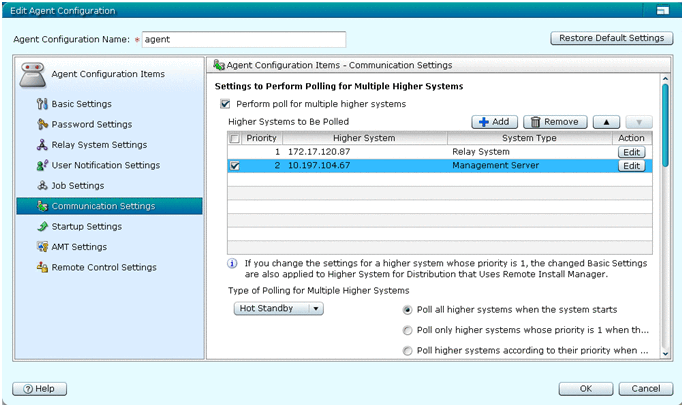Click the AMT Settings icon
Image resolution: width=685 pixels, height=409 pixels.
point(42,247)
